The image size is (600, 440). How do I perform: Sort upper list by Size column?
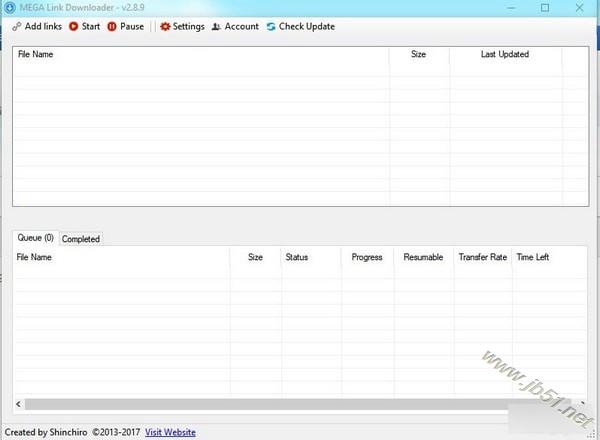point(419,54)
